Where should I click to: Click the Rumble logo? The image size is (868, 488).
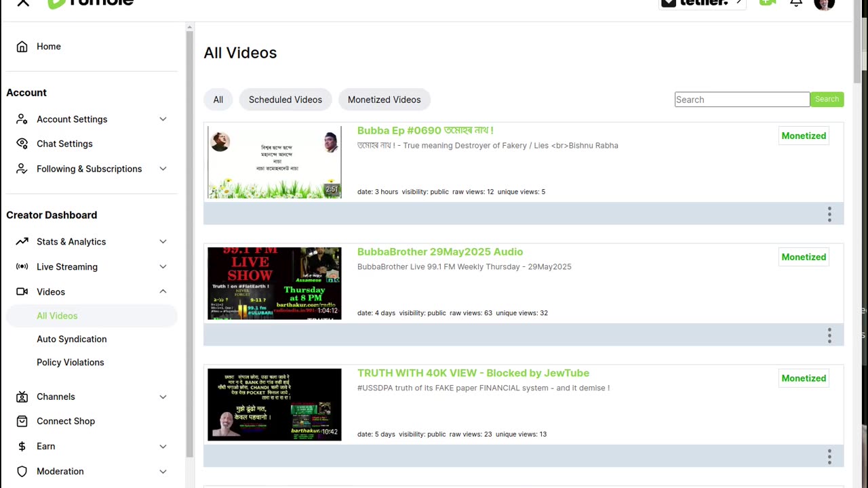90,3
